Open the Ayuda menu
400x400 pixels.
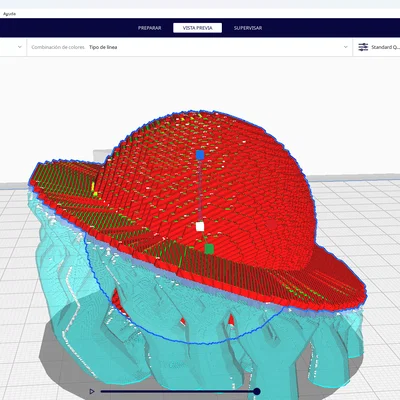9,14
